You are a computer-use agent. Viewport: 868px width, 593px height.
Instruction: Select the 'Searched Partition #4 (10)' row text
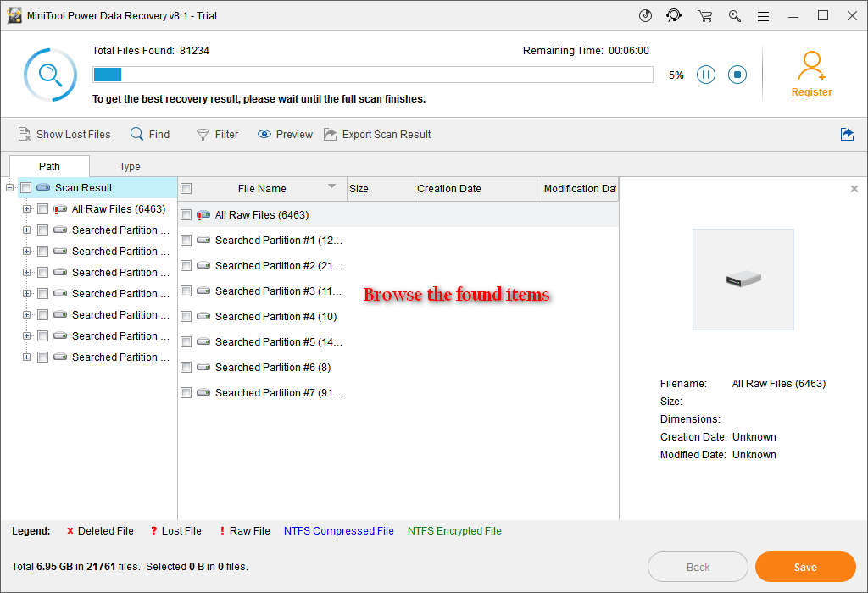click(275, 317)
